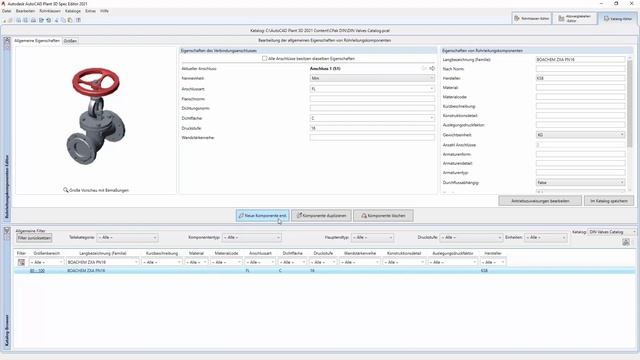Show the previous Anschluss with the left arrow
This screenshot has width=640, height=360.
[424, 69]
